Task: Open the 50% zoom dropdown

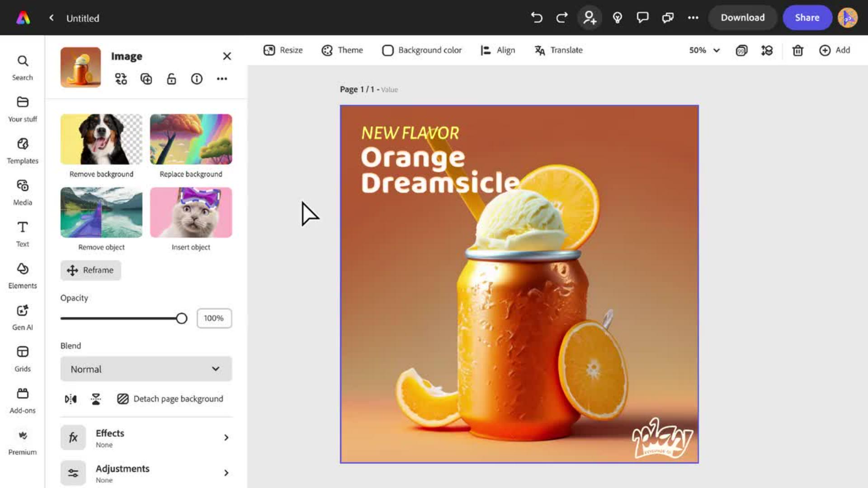Action: (x=704, y=50)
